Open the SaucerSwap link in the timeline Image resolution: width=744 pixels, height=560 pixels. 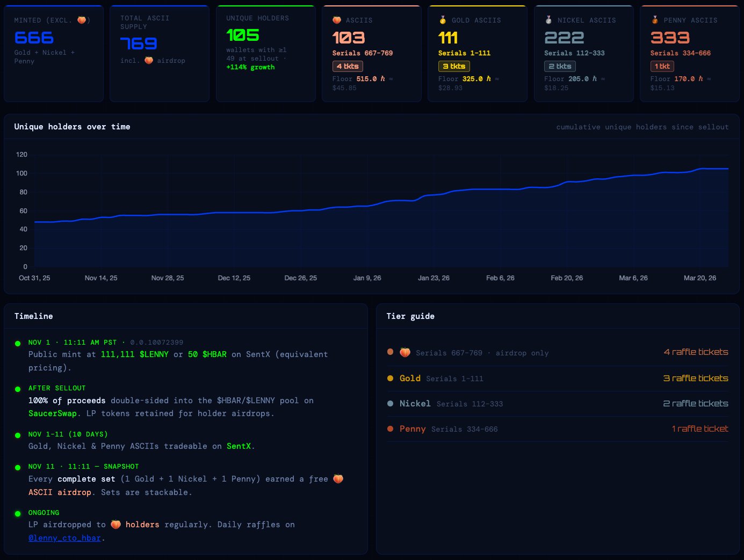point(53,413)
